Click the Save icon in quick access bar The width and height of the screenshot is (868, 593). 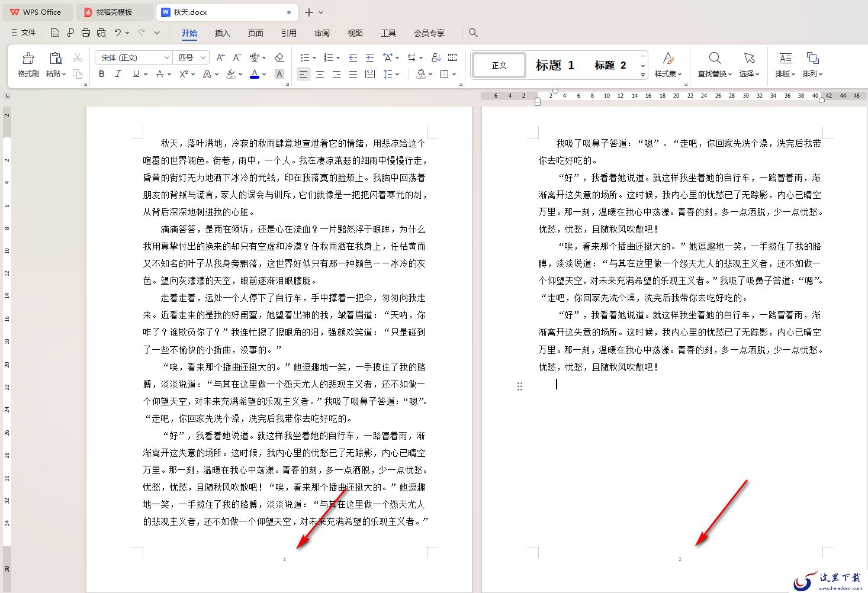(x=55, y=33)
